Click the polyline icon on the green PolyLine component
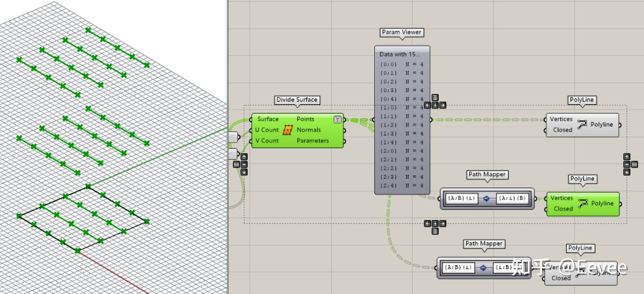644x294 pixels. [583, 203]
